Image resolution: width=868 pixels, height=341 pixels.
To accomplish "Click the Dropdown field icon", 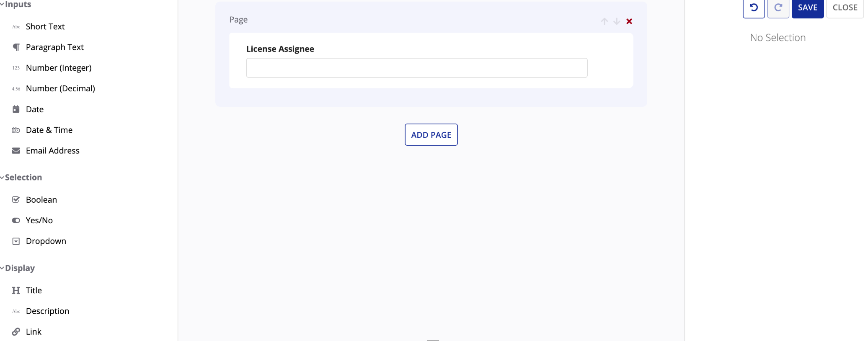I will pos(16,241).
